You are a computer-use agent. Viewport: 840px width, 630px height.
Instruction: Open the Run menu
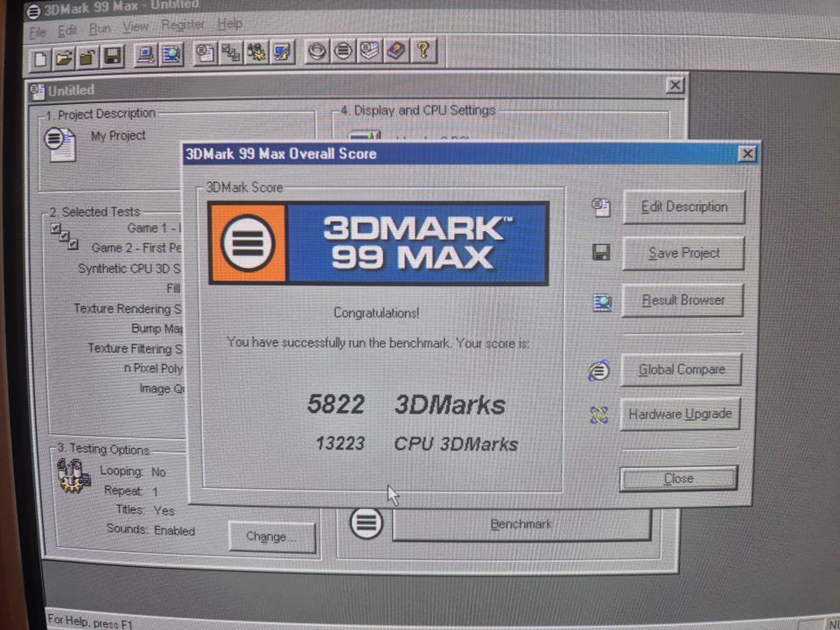[x=100, y=28]
